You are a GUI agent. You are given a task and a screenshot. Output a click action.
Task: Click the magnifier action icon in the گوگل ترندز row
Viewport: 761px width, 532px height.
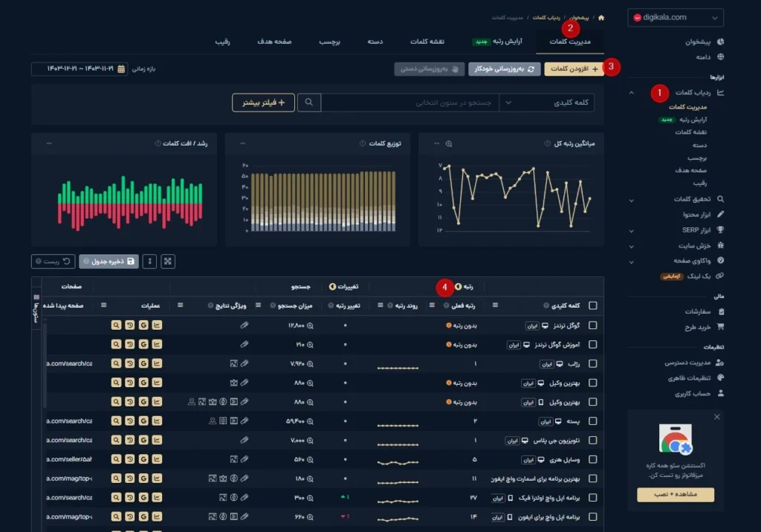point(116,325)
